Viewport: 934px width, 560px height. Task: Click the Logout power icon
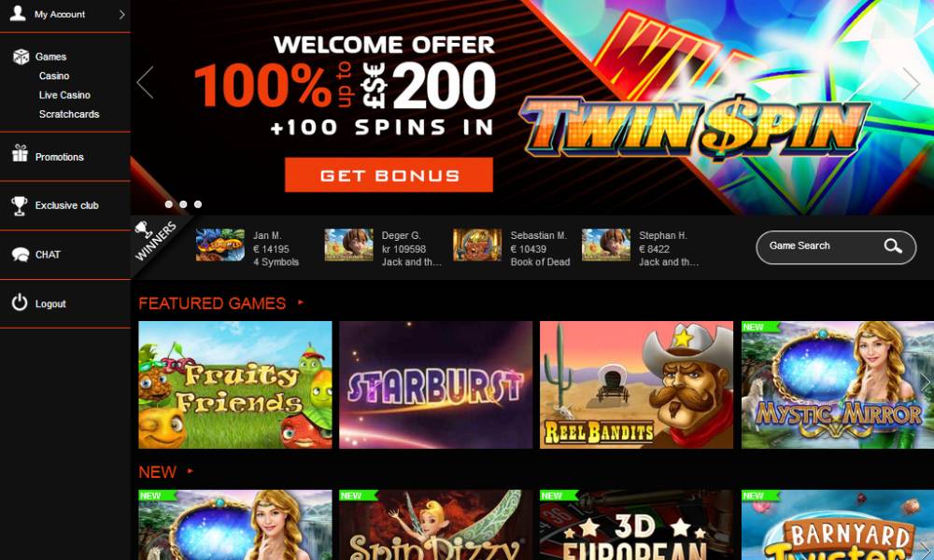point(20,302)
